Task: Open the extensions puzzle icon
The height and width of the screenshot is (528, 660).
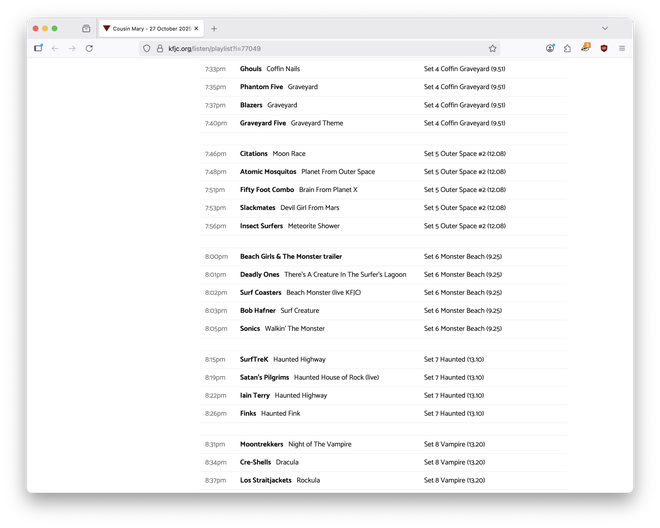Action: 567,48
